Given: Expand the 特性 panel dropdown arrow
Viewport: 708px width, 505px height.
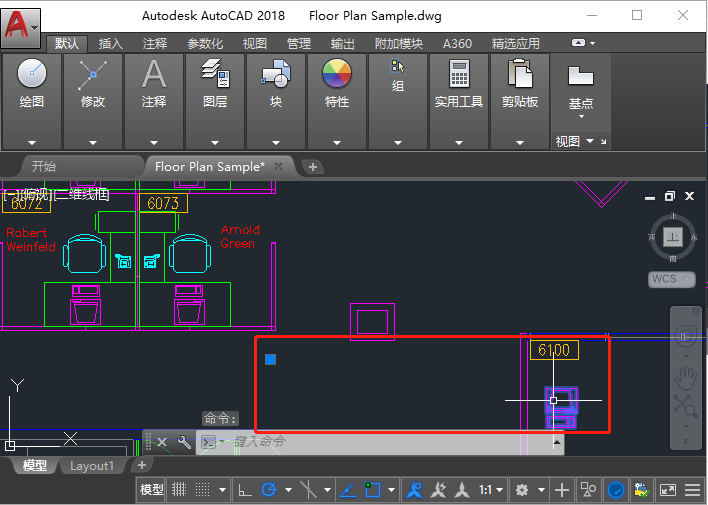Looking at the screenshot, I should tap(337, 143).
